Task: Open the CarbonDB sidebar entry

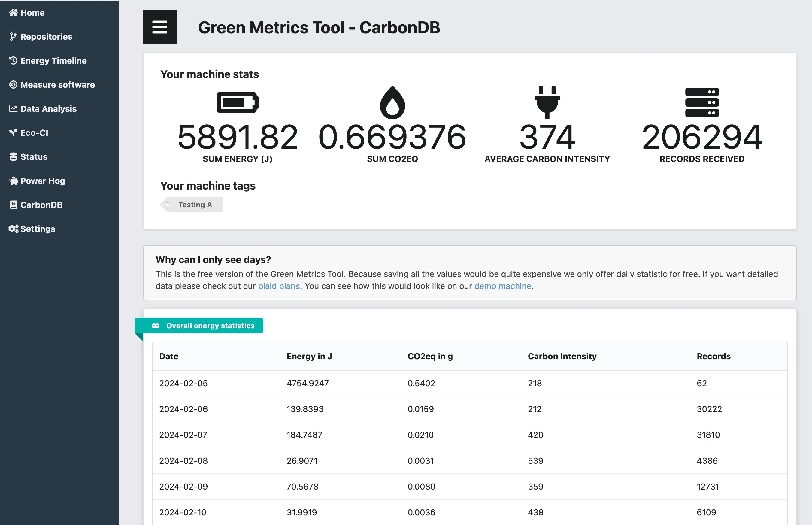Action: click(x=59, y=205)
